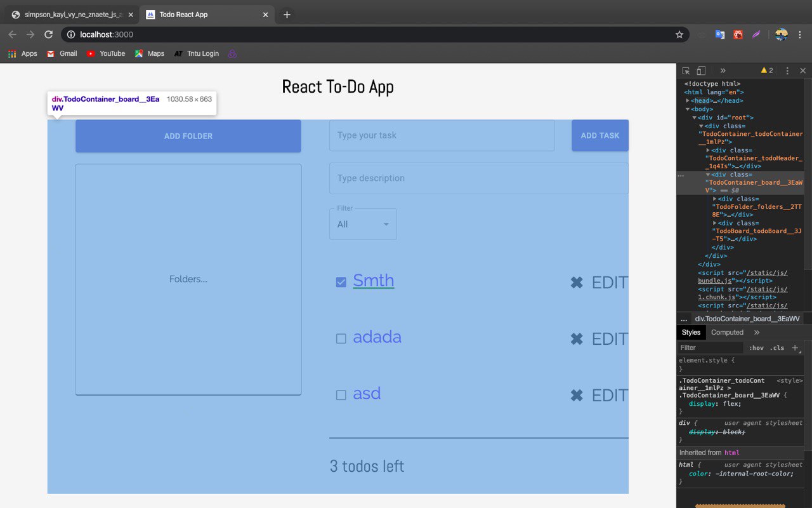Click the ADD TASK button
The width and height of the screenshot is (812, 508).
click(600, 135)
